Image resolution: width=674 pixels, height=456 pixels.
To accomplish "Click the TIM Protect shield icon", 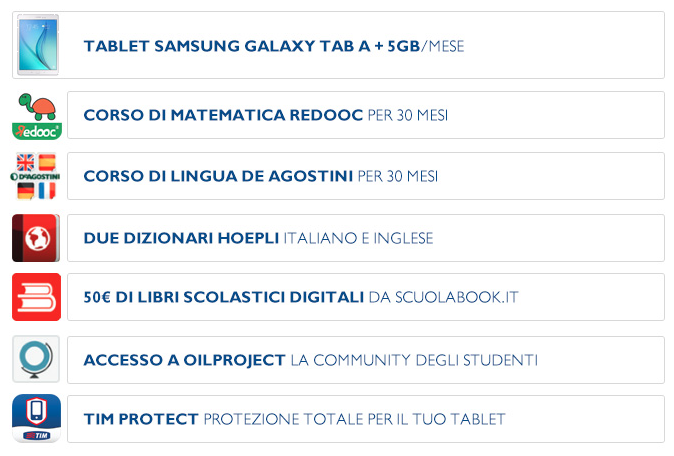I will pos(37,419).
